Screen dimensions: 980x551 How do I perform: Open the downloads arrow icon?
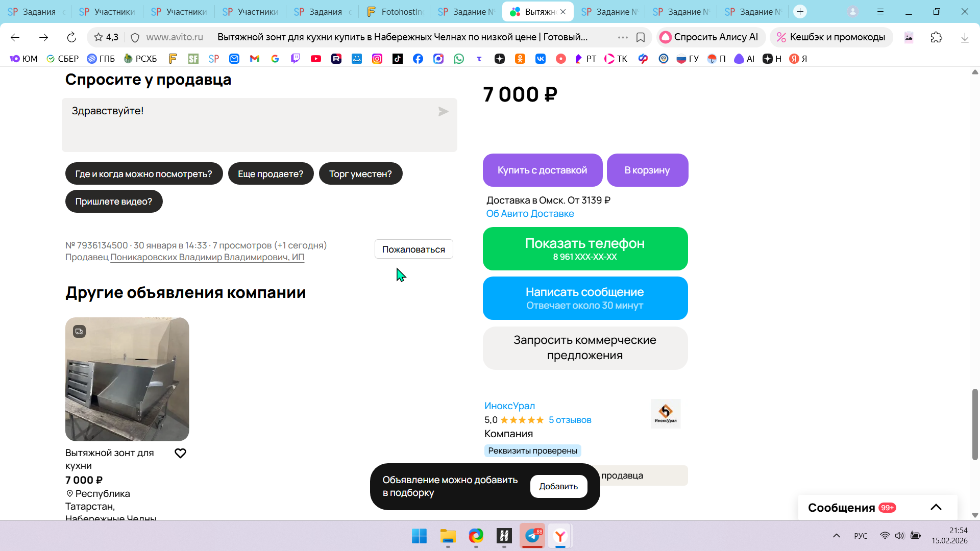pos(964,37)
